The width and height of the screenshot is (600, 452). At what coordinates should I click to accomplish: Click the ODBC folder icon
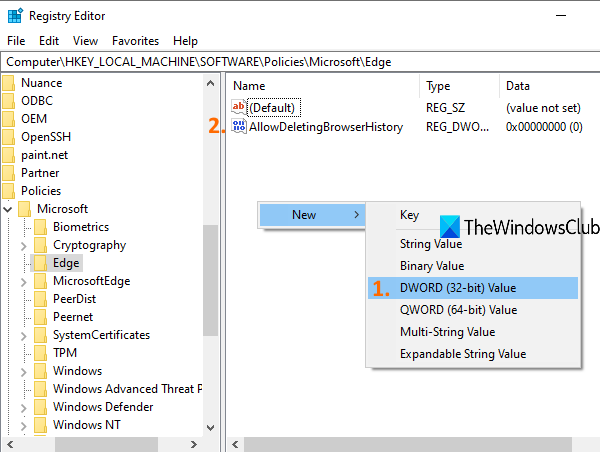coord(8,101)
